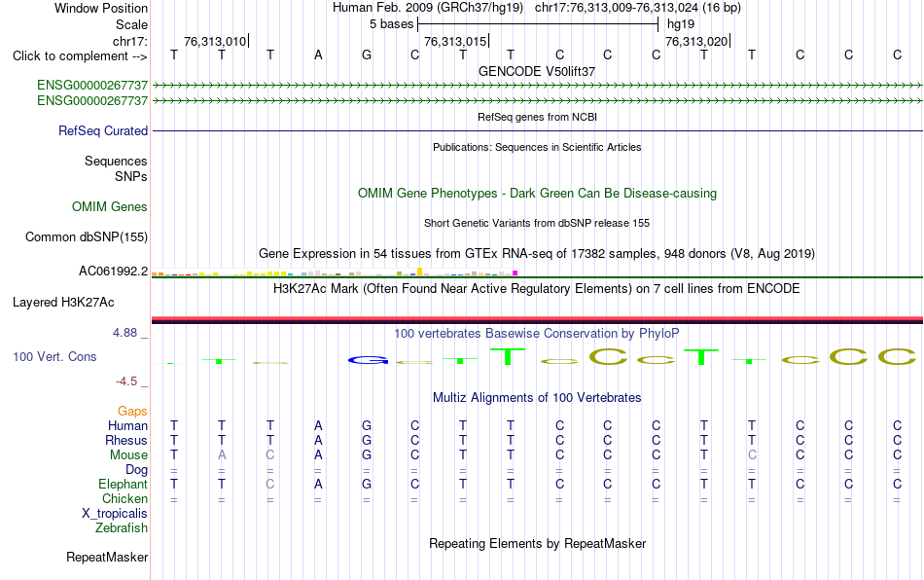Select the Elephant species row label
The width and height of the screenshot is (924, 580).
pyautogui.click(x=123, y=484)
